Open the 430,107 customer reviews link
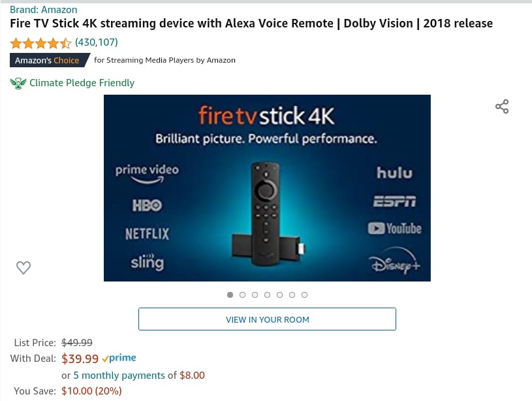 [97, 42]
